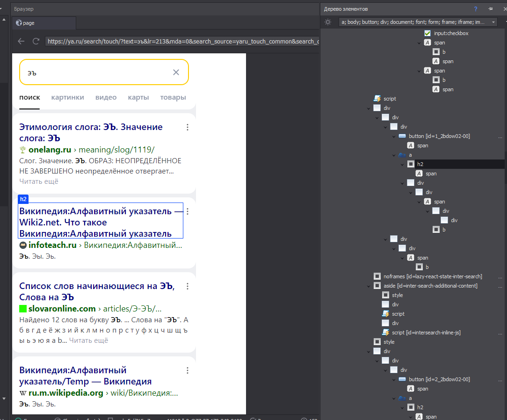Open options menu for slovaronline.com result
The height and width of the screenshot is (420, 507).
coord(188,286)
